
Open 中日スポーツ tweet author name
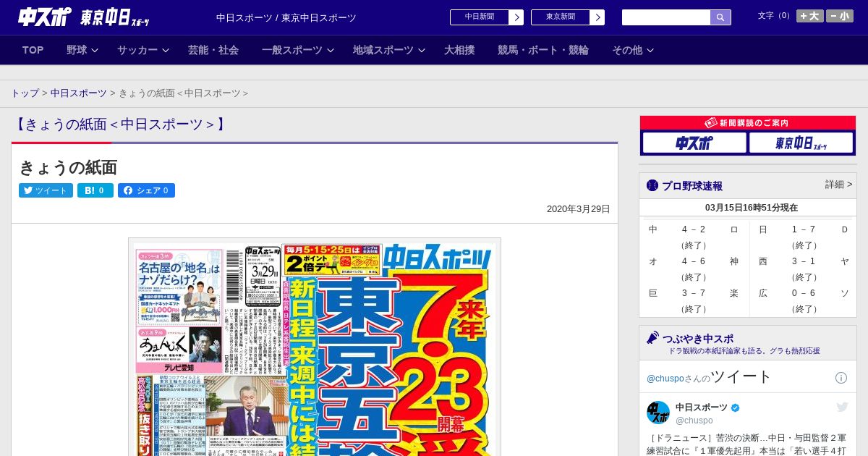click(x=702, y=408)
